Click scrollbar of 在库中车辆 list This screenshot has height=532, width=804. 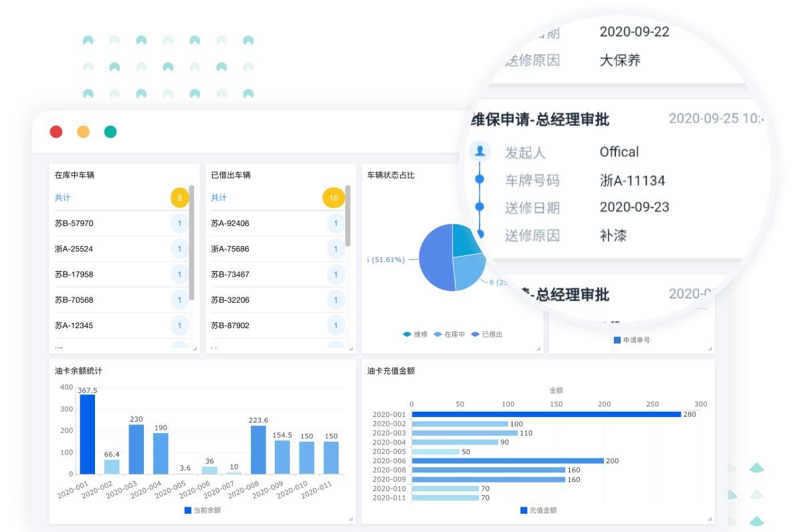pyautogui.click(x=192, y=242)
